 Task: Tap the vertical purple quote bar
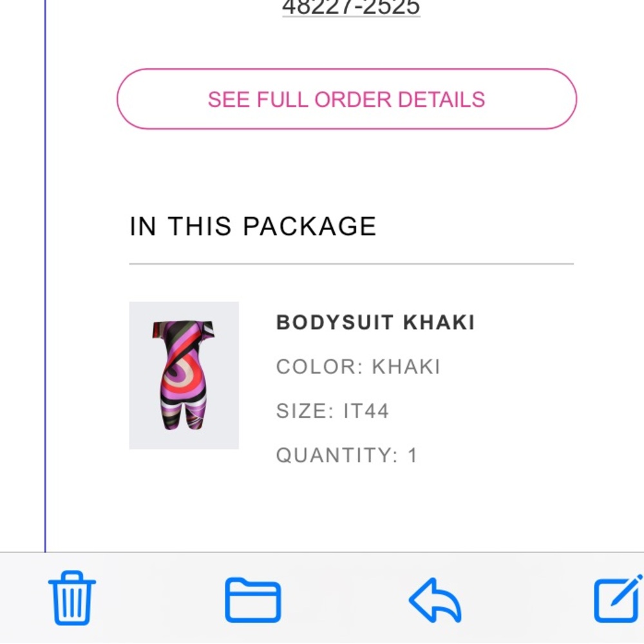(x=45, y=277)
